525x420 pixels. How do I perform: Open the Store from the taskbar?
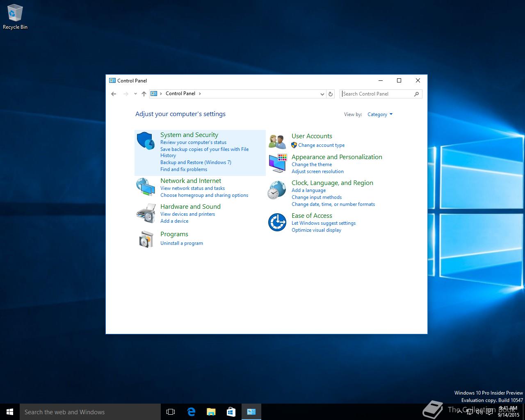click(x=231, y=412)
